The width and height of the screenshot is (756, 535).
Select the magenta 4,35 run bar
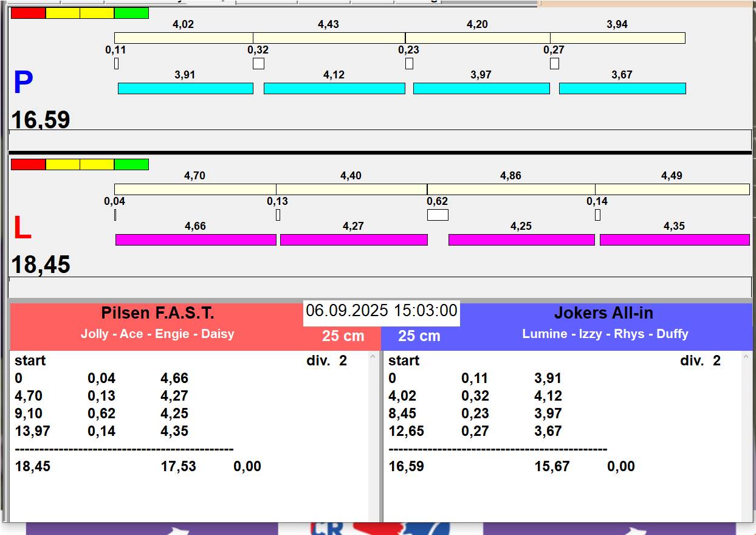(x=675, y=240)
